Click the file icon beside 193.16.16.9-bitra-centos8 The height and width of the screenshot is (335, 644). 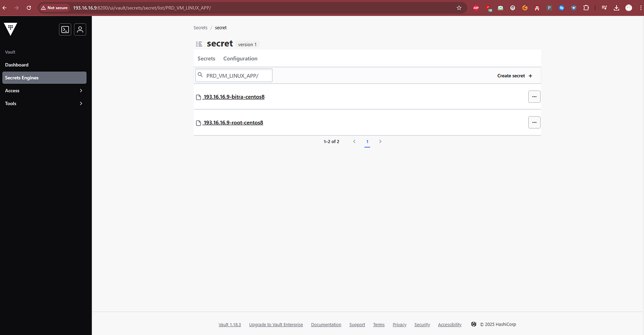click(199, 97)
